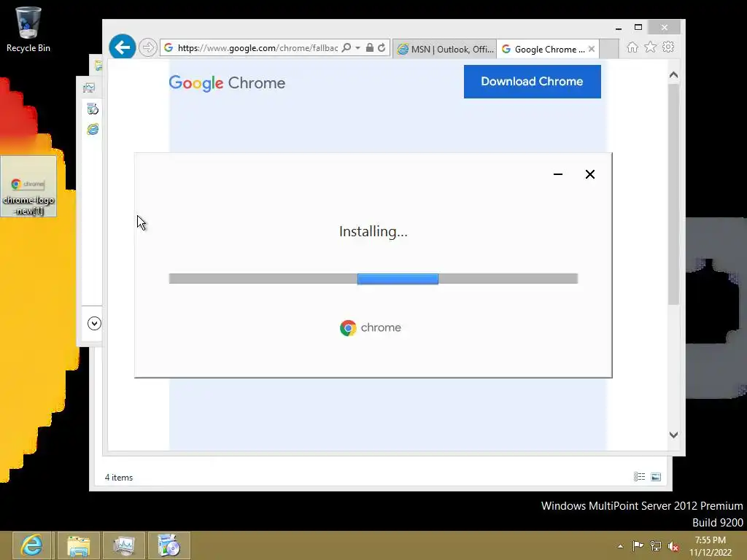The image size is (747, 560).
Task: Click the search magnifier in address bar
Action: (347, 47)
